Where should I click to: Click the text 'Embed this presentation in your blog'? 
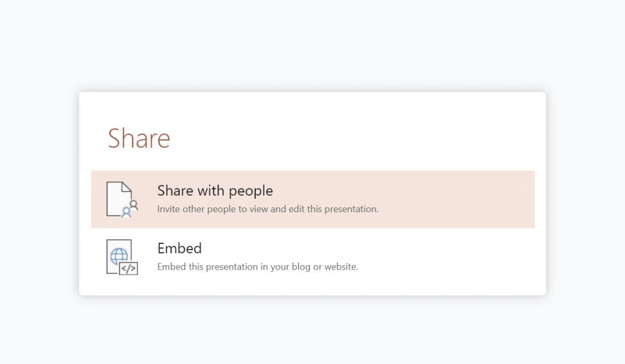pos(258,266)
